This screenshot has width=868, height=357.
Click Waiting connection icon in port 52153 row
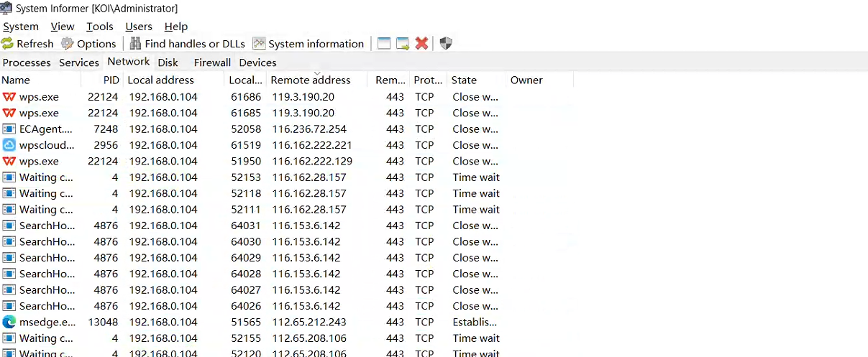tap(9, 177)
